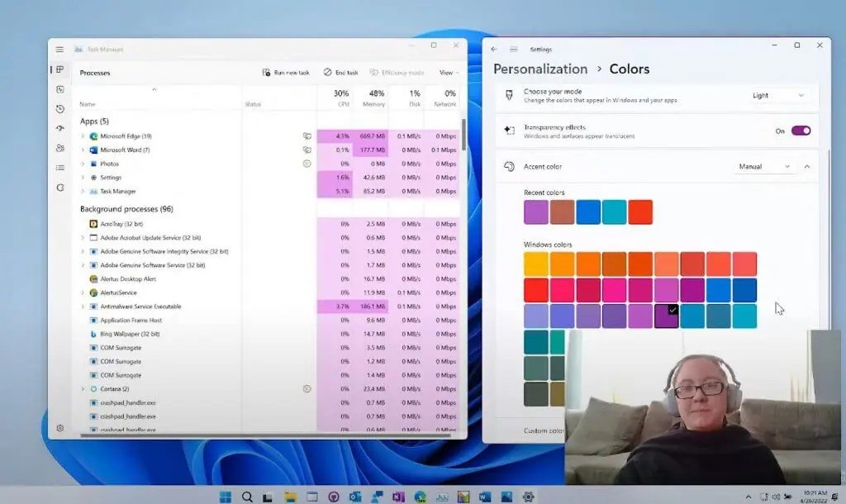This screenshot has width=846, height=504.
Task: Select the red recent color swatch
Action: [x=640, y=212]
